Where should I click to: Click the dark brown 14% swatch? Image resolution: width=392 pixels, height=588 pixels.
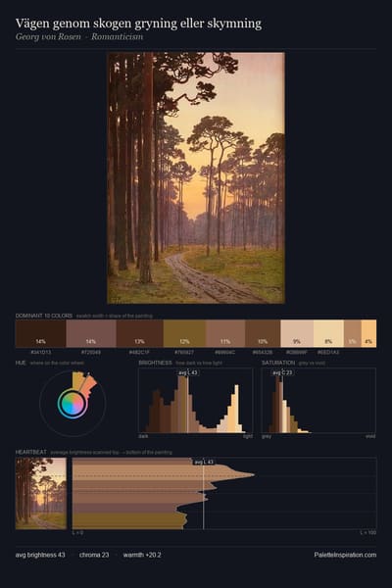(40, 333)
